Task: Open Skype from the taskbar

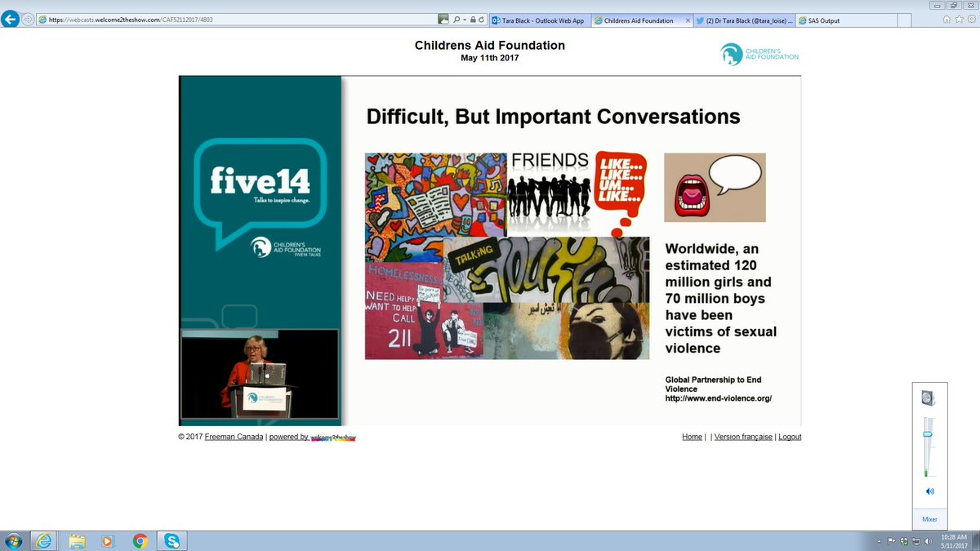Action: click(x=171, y=540)
